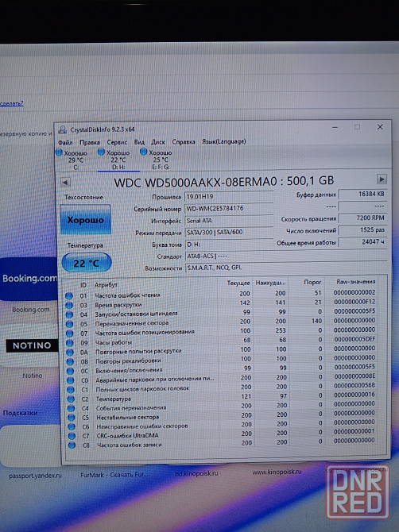Click the Атрибут column header
Image resolution: width=399 pixels, height=532 pixels.
tap(106, 285)
